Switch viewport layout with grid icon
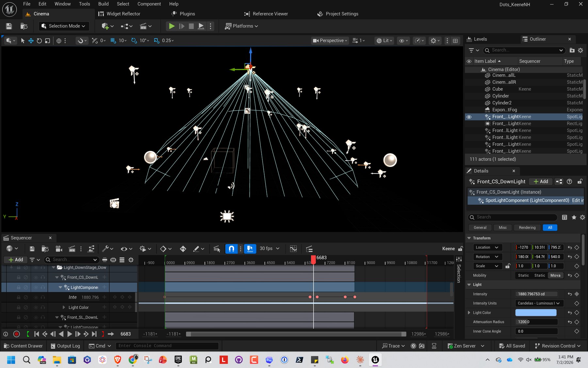Viewport: 588px width, 368px height. tap(455, 41)
